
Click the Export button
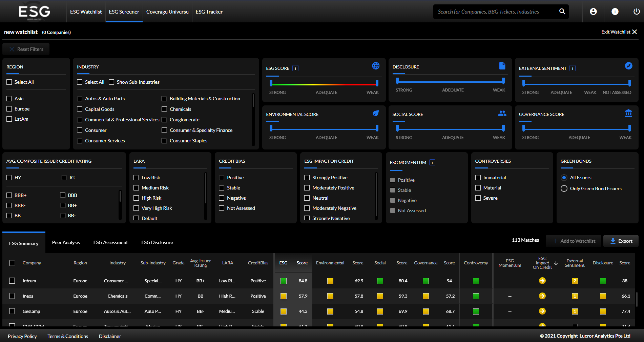[621, 241]
